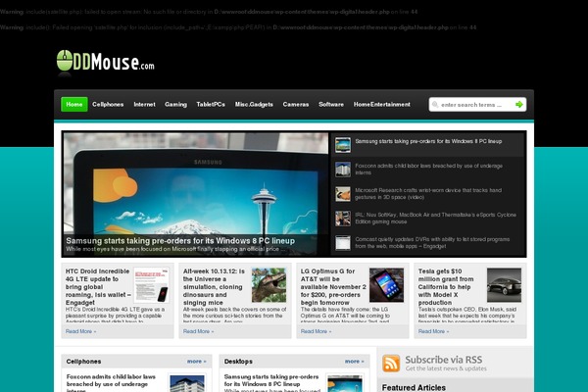Select the Foxconn thumbnail in slider list
The image size is (588, 392).
tap(343, 170)
